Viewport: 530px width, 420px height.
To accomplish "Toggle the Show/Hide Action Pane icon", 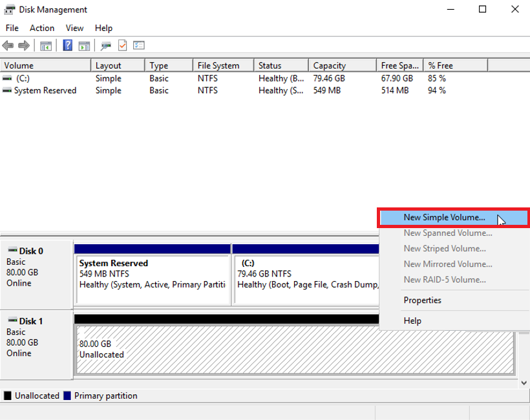I will click(x=84, y=46).
